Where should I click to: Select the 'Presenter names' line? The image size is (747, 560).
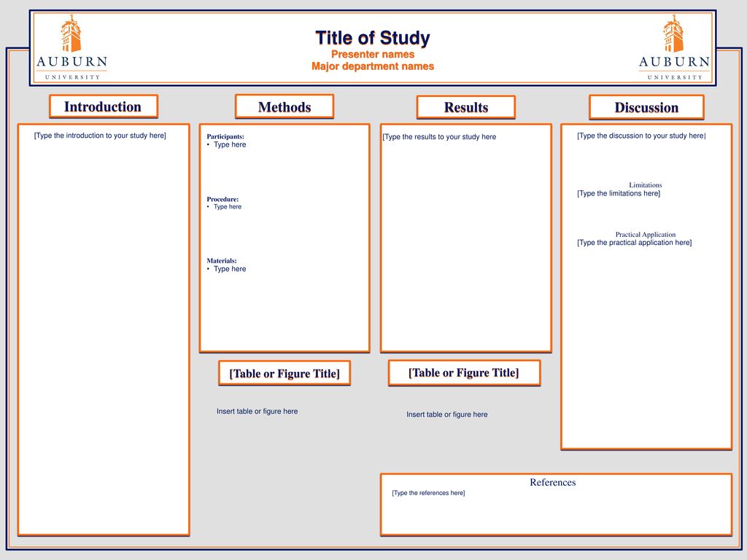pos(373,54)
